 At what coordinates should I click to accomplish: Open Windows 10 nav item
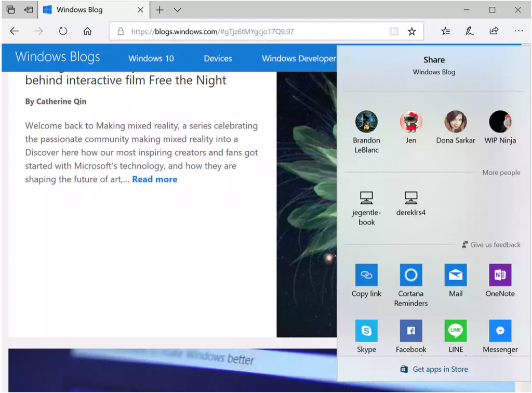pyautogui.click(x=151, y=58)
